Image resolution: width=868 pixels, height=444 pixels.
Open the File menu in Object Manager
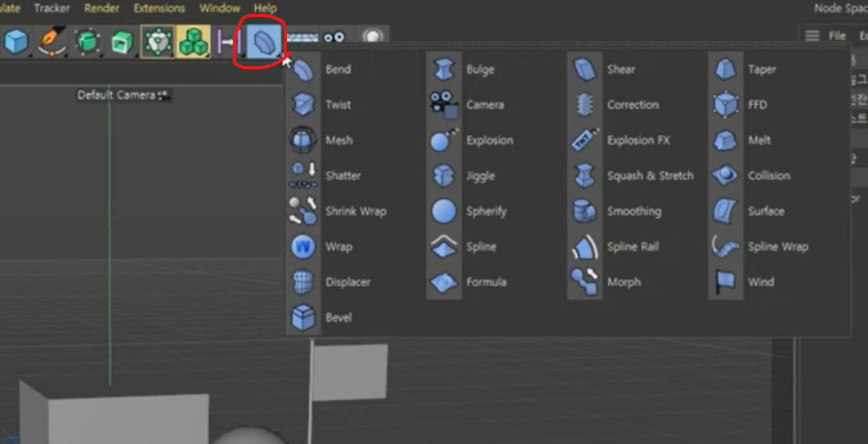click(x=837, y=36)
